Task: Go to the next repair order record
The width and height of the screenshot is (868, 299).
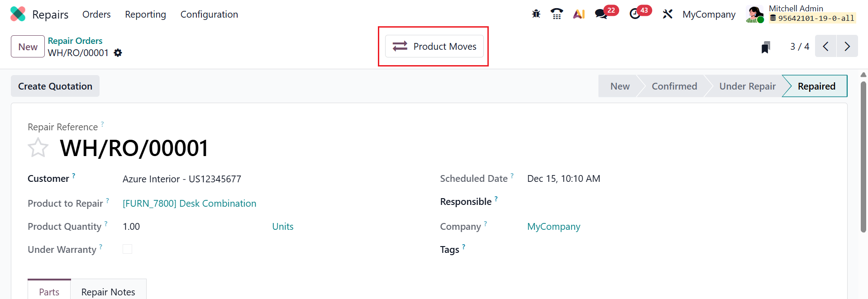Action: click(x=847, y=46)
